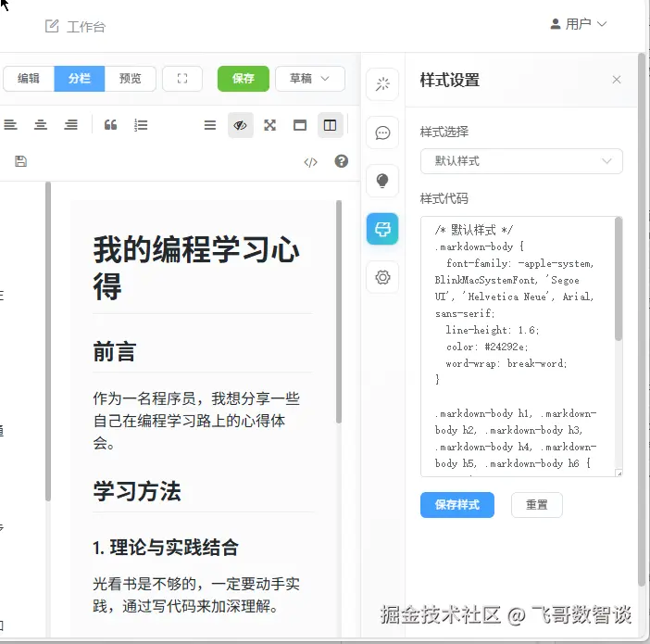Switch to 编辑 mode tab
The height and width of the screenshot is (644, 650).
(29, 79)
